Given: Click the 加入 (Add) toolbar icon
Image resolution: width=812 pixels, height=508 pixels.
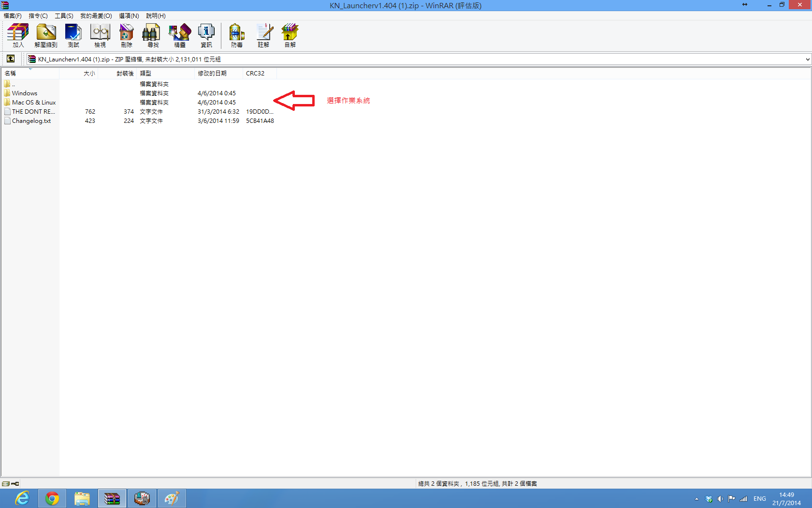Looking at the screenshot, I should tap(18, 35).
